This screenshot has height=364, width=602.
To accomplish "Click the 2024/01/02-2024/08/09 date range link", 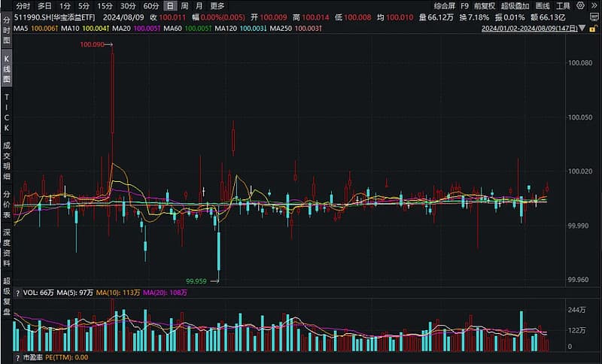I will tap(530, 29).
